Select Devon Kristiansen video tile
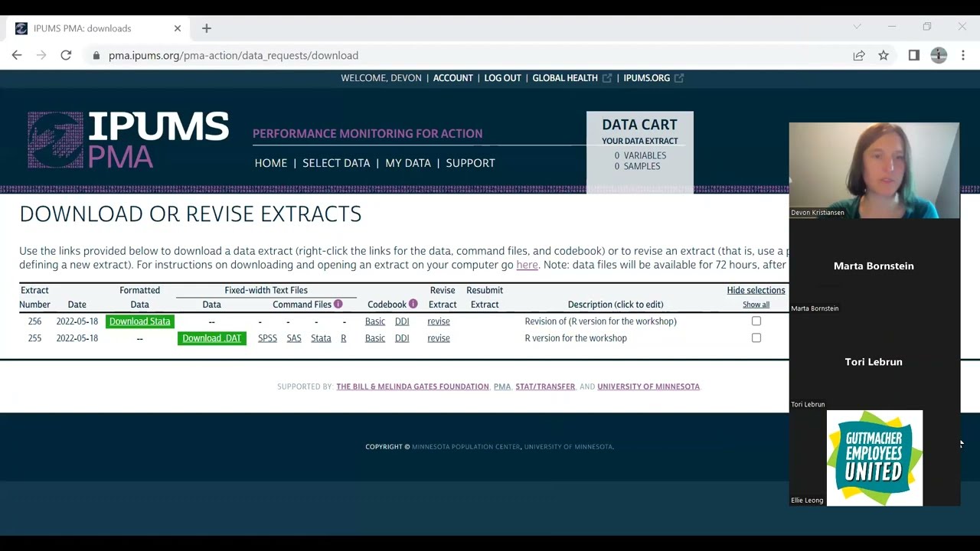The height and width of the screenshot is (551, 980). 874,171
